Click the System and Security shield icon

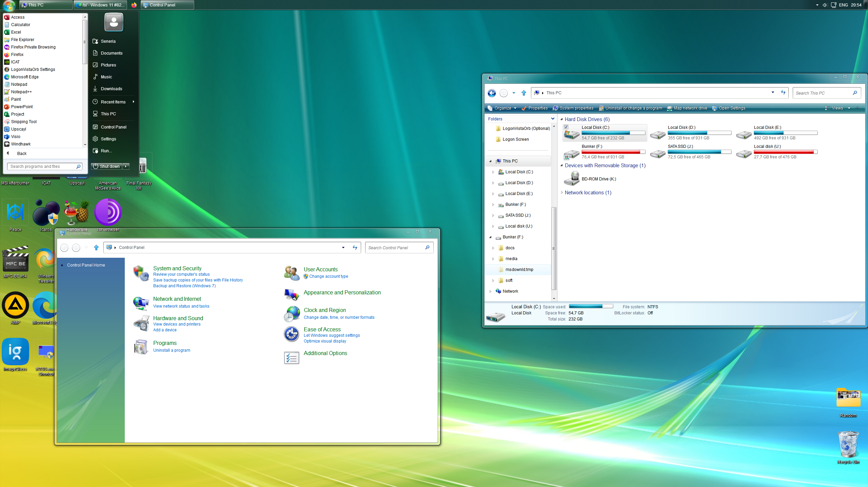141,273
